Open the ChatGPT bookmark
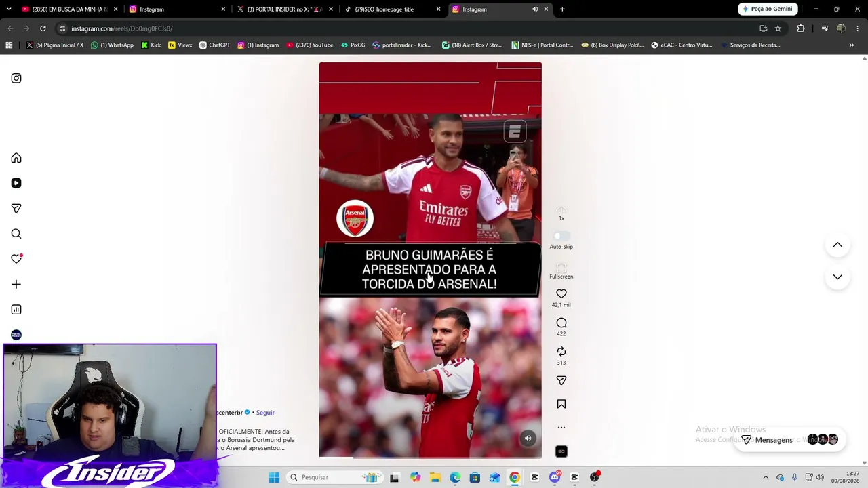Image resolution: width=868 pixels, height=488 pixels. click(214, 45)
